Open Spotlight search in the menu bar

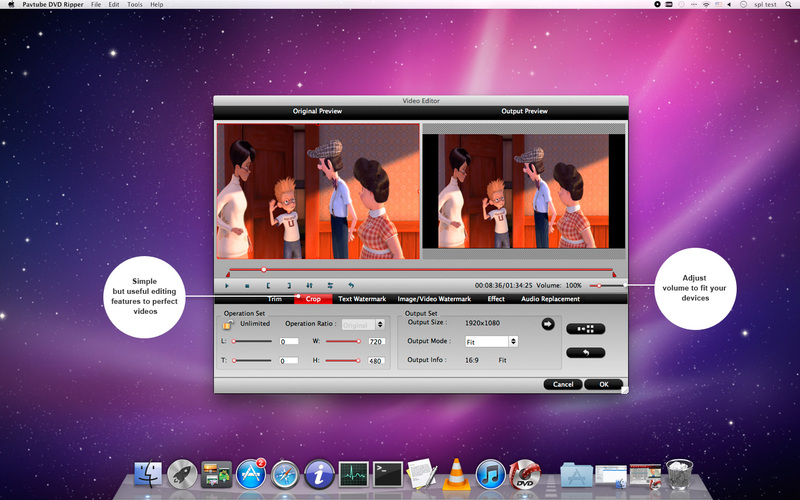(789, 5)
